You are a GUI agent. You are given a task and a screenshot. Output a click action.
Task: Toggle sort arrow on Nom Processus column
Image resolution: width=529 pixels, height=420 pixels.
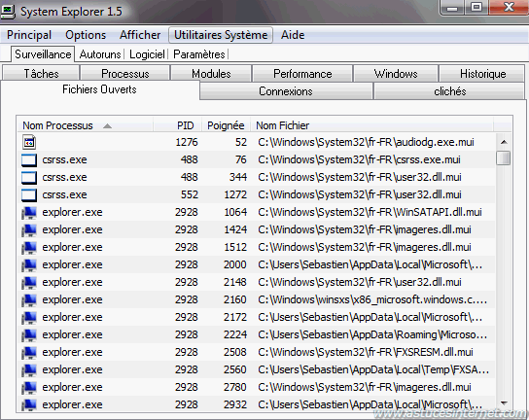coord(107,125)
